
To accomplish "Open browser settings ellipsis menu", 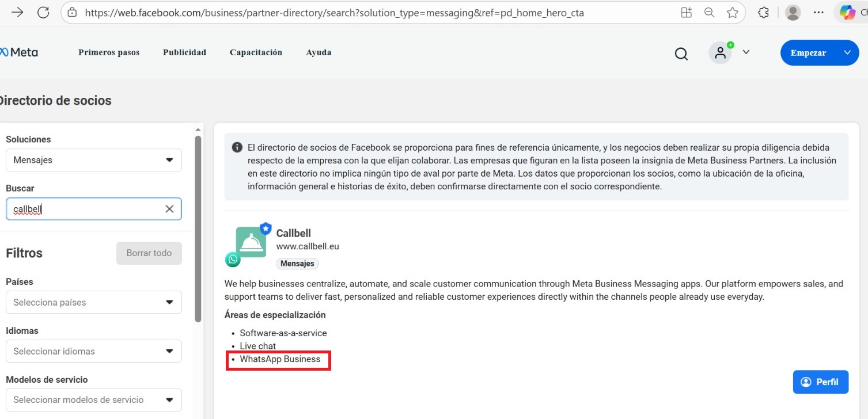I will pyautogui.click(x=818, y=13).
